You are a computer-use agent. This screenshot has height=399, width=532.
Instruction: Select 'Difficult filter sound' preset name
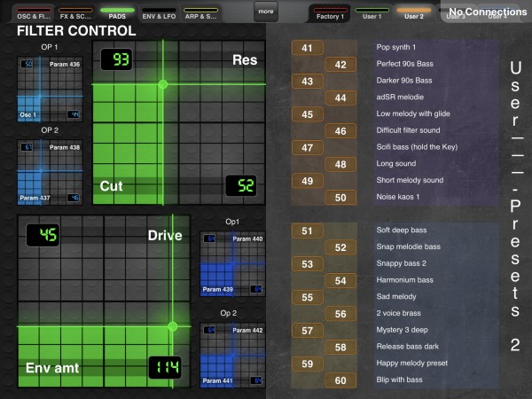point(408,130)
